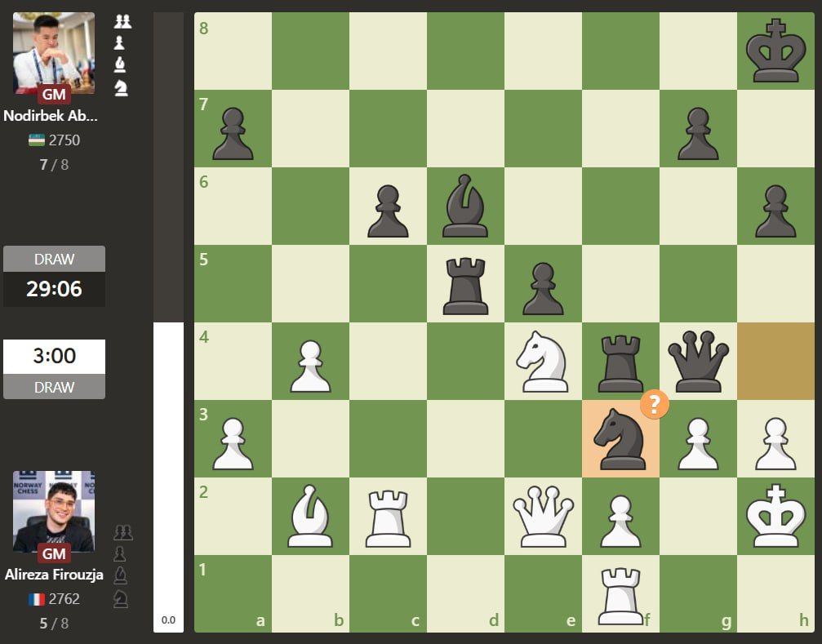Click the white rook on f1
The image size is (822, 644).
point(620,594)
